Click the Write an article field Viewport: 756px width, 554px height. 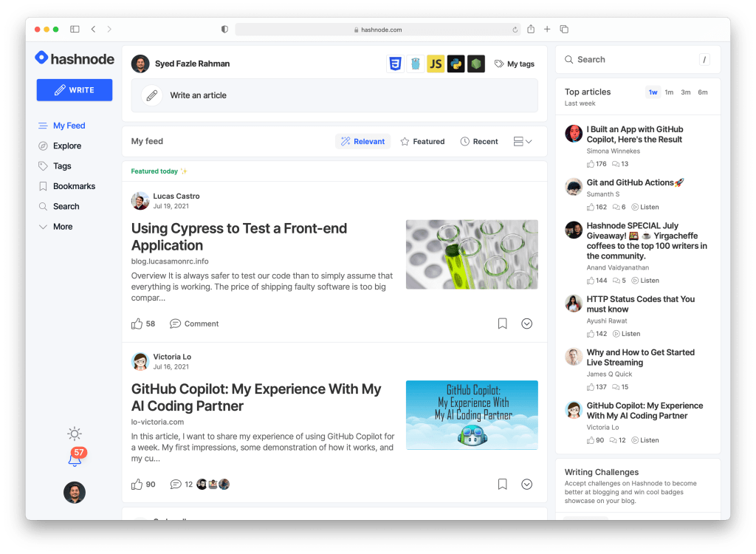[x=334, y=95]
